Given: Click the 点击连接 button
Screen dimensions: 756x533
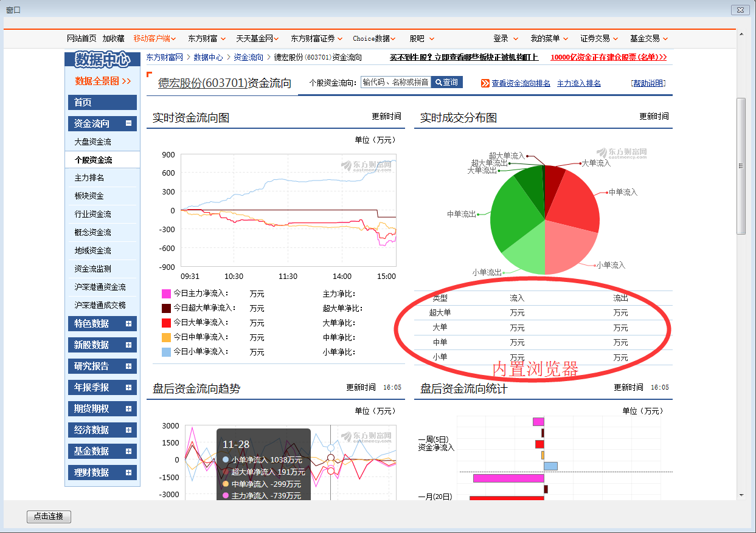Looking at the screenshot, I should [49, 517].
